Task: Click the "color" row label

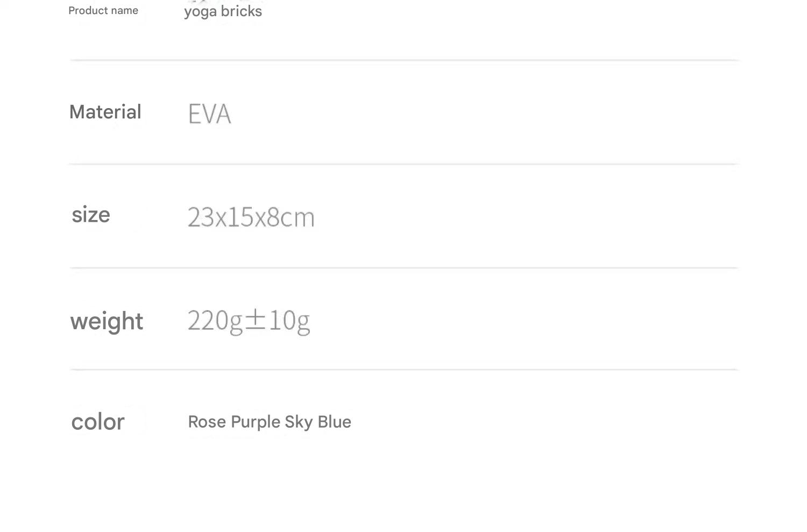Action: tap(98, 422)
